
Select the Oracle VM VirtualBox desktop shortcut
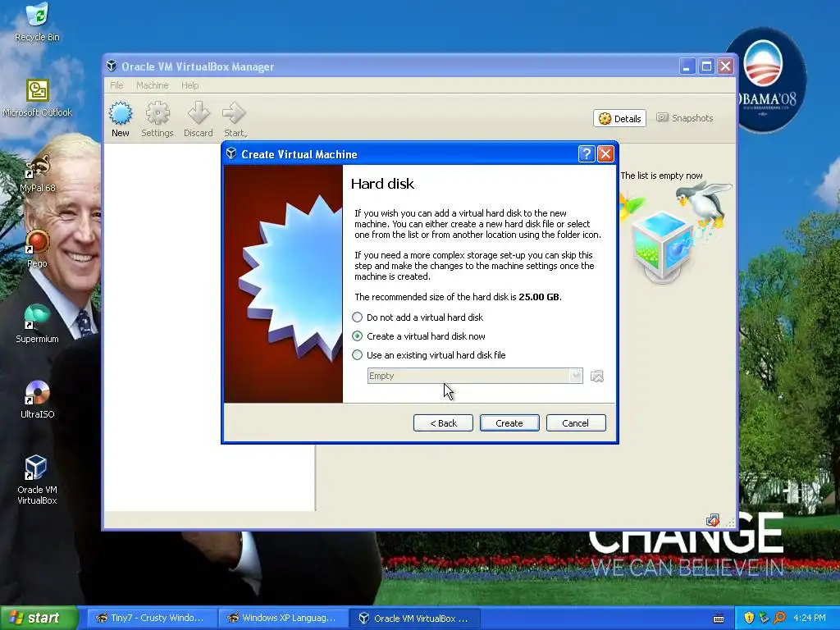coord(37,468)
